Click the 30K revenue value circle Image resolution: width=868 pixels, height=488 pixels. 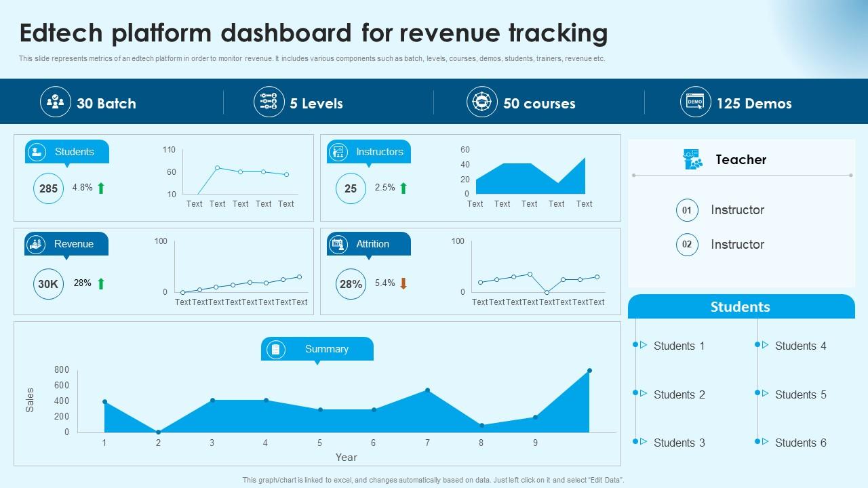point(47,283)
